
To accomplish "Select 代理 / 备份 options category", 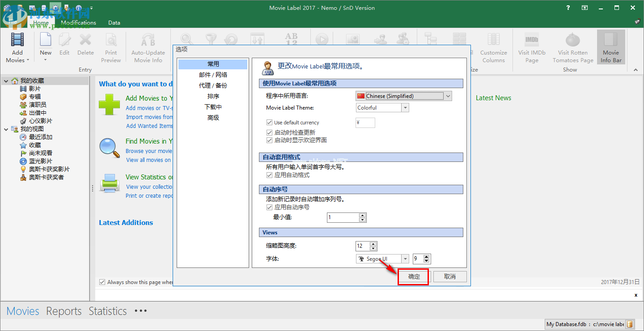I will (x=213, y=85).
